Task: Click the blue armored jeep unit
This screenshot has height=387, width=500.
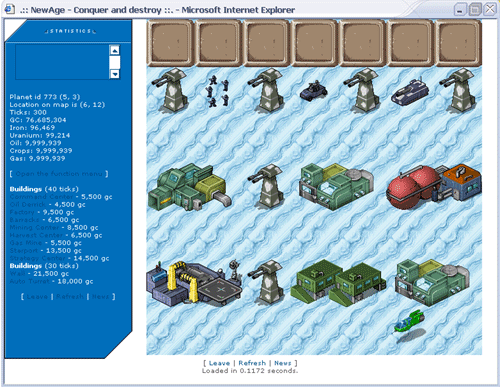Action: 313,91
